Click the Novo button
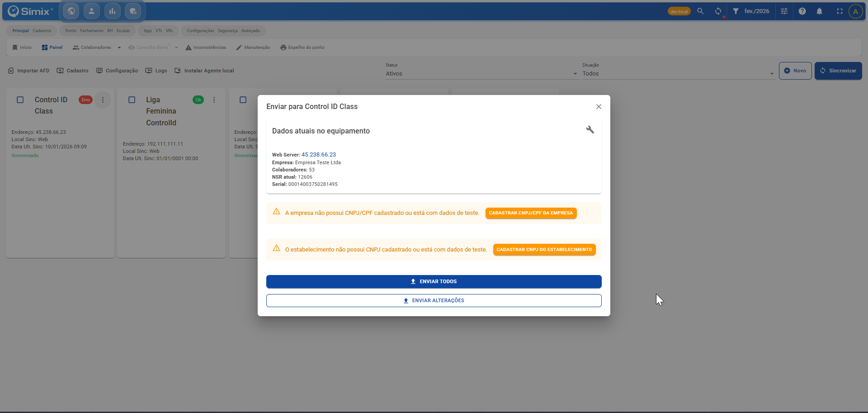This screenshot has height=413, width=868. (x=795, y=71)
